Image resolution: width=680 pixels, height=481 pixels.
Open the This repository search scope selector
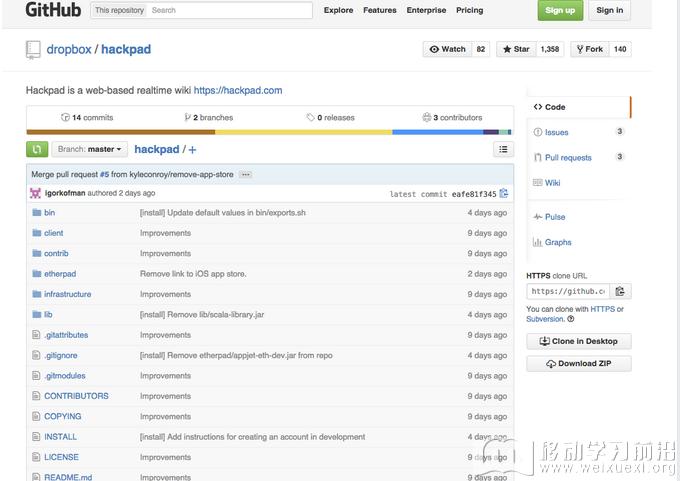point(119,10)
